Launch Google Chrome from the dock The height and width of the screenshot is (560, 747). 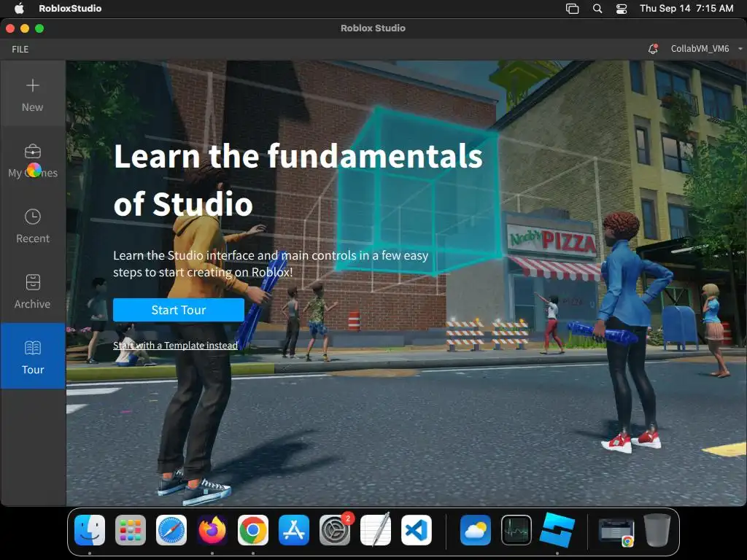tap(253, 530)
